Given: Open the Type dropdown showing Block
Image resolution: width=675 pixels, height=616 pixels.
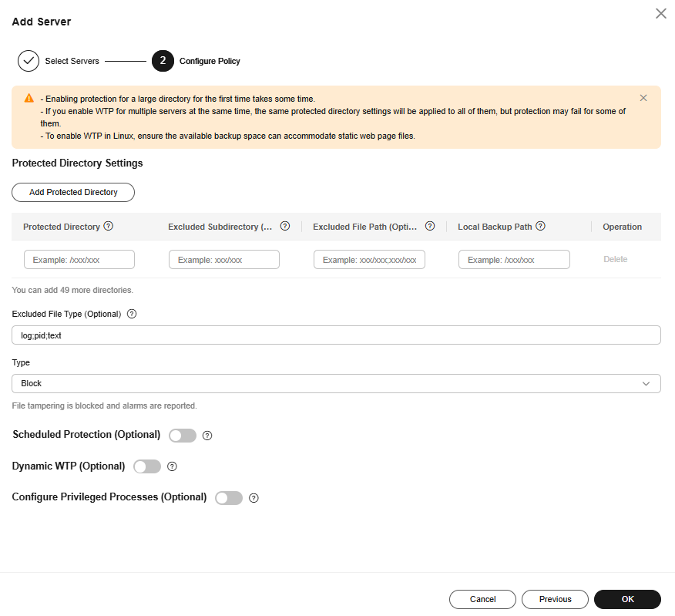Looking at the screenshot, I should 336,383.
